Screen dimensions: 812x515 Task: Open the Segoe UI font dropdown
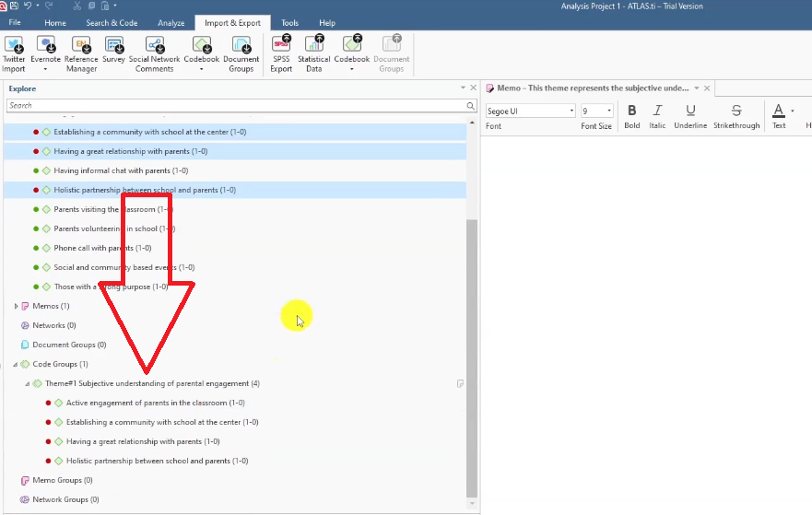coord(571,111)
